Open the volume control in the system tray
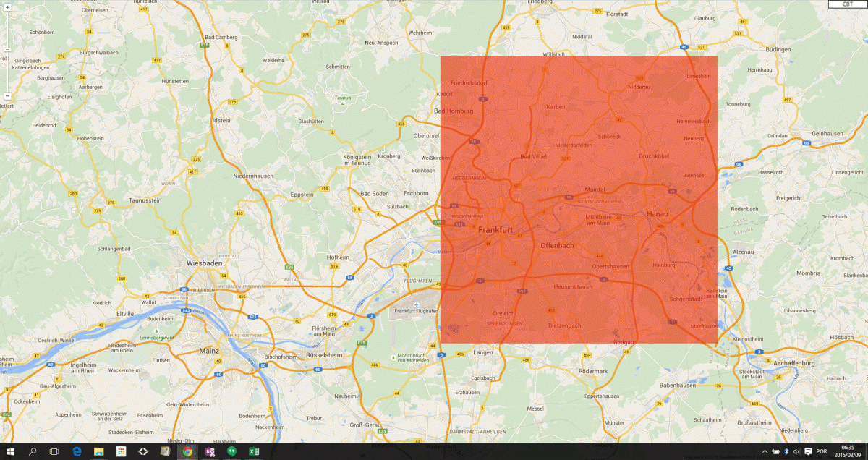This screenshot has height=460, width=868. [798, 451]
